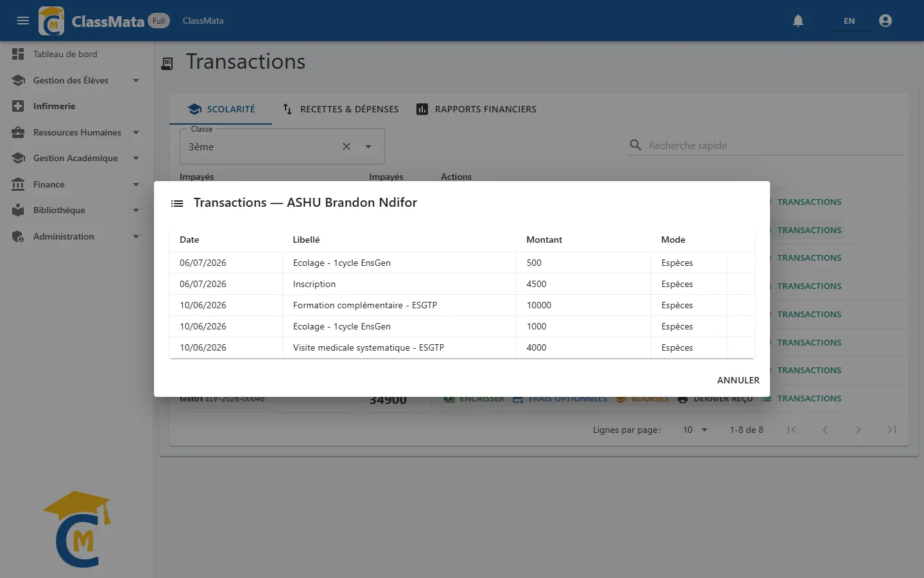
Task: Go to the next page of results
Action: pyautogui.click(x=859, y=430)
